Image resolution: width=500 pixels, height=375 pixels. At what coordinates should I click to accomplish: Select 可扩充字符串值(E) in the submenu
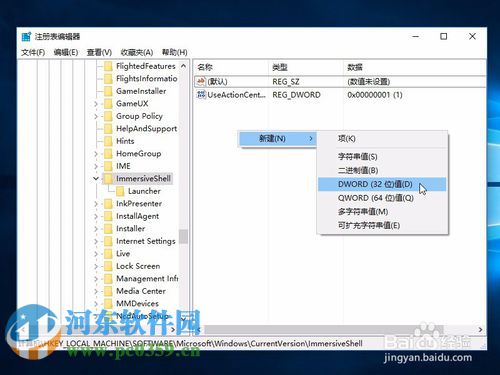click(382, 226)
